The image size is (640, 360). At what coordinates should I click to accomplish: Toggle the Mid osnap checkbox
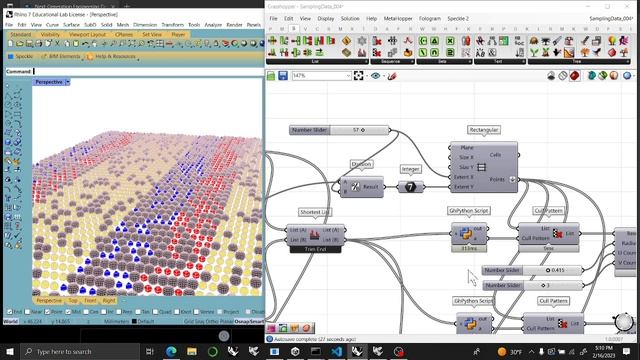click(68, 312)
